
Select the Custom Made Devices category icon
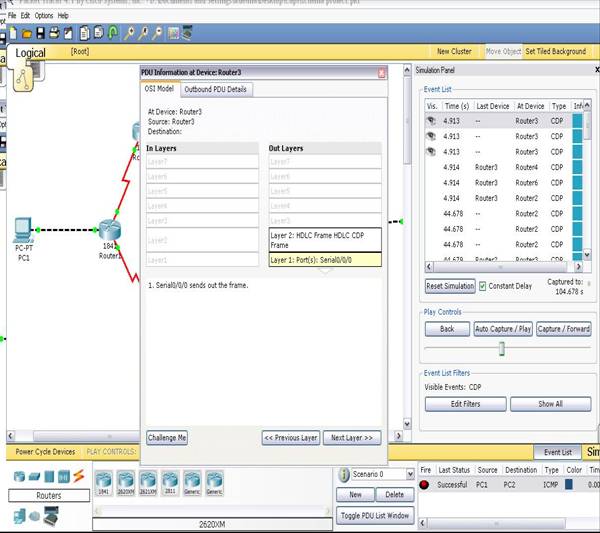[x=51, y=515]
